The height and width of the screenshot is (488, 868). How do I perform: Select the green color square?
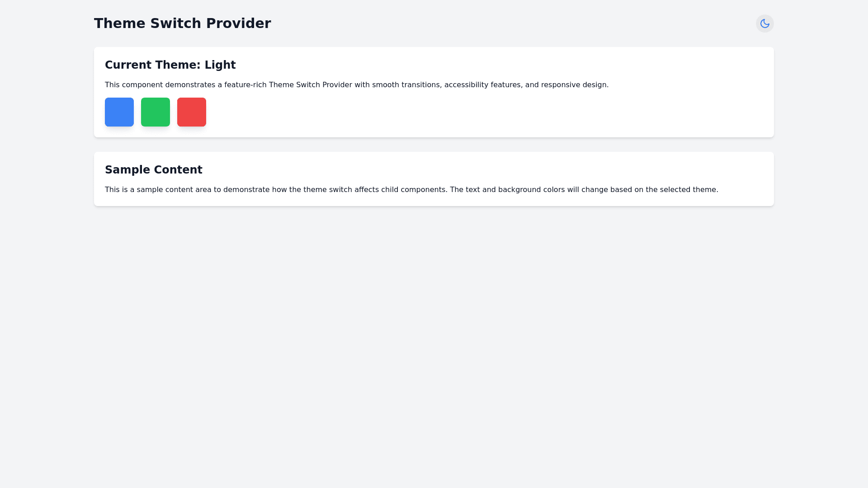click(x=156, y=112)
